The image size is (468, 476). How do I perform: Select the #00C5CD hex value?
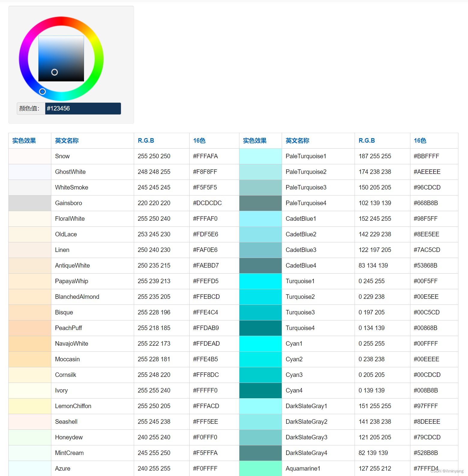(x=427, y=312)
